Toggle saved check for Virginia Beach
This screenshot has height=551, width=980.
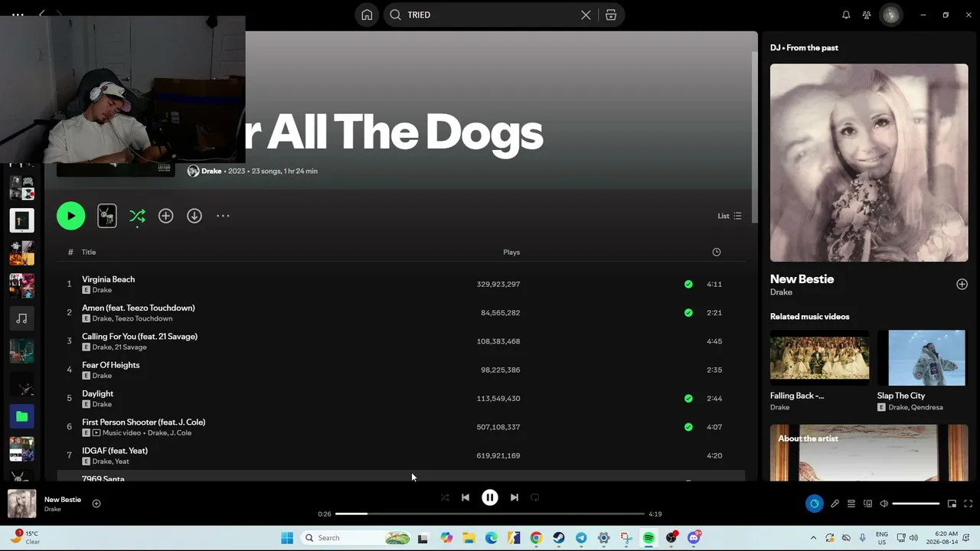(688, 284)
